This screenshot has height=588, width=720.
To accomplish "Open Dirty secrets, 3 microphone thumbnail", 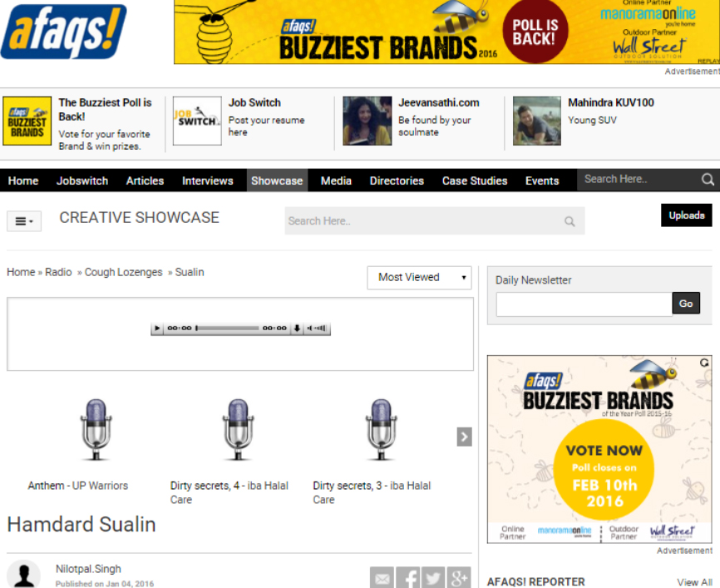I will click(381, 429).
